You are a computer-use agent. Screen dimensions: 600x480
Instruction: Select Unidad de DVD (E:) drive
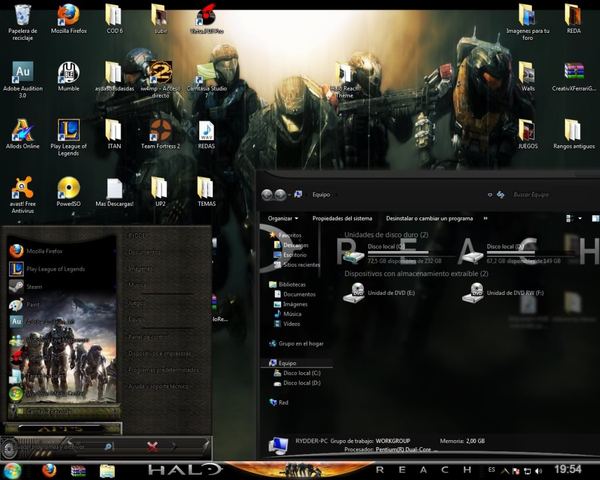379,293
